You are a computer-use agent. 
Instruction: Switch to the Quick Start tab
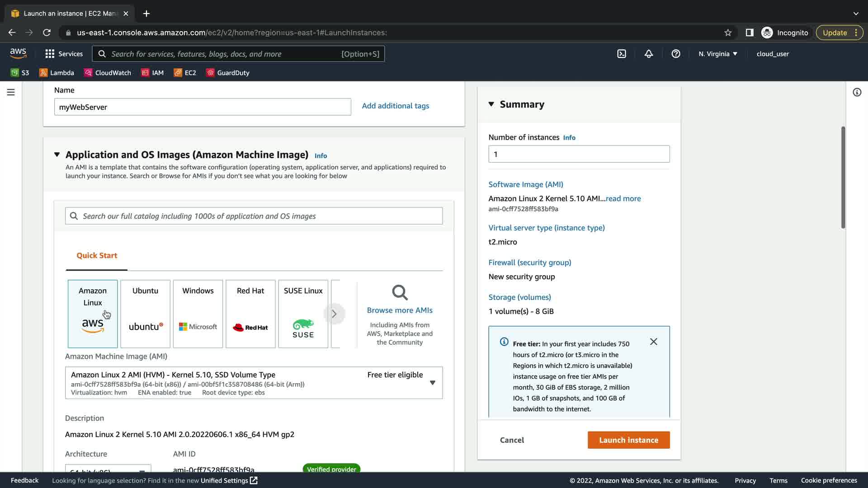97,255
